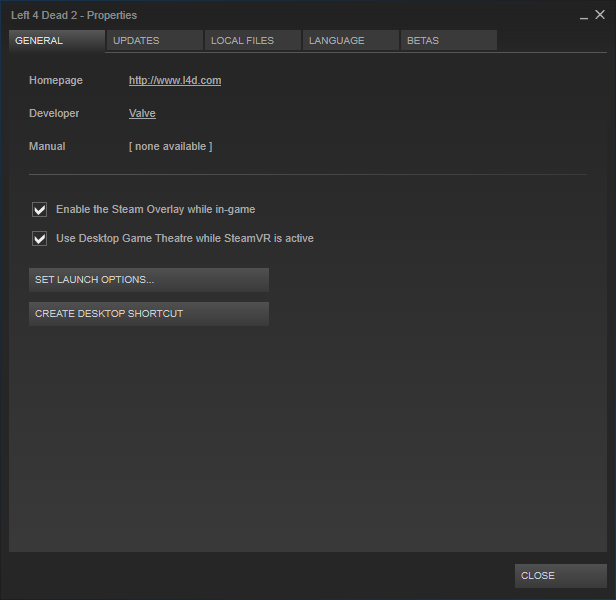The width and height of the screenshot is (616, 600).
Task: Close the window with the X icon
Action: point(600,15)
